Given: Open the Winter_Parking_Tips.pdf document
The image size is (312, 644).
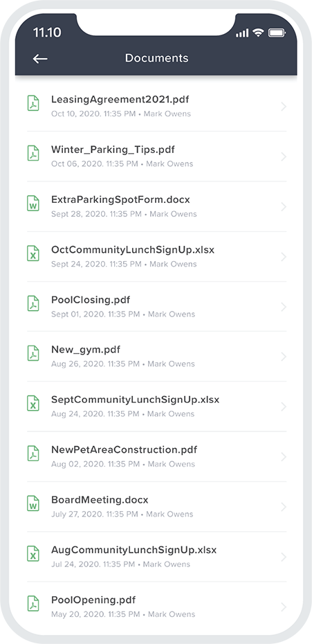Looking at the screenshot, I should tap(157, 156).
